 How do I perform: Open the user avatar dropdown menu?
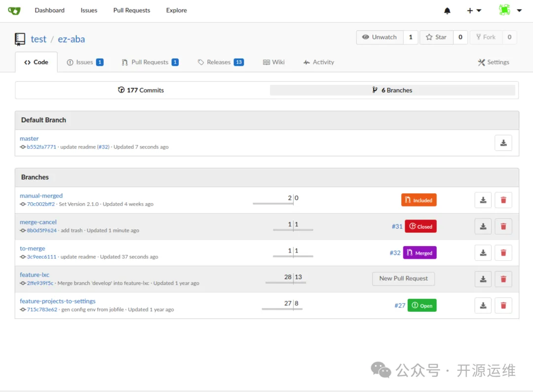(510, 10)
